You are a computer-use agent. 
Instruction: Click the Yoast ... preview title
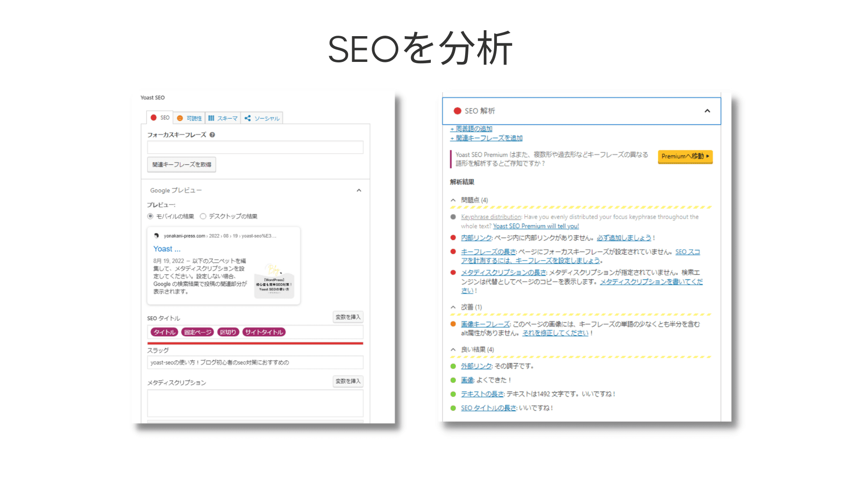coord(167,249)
